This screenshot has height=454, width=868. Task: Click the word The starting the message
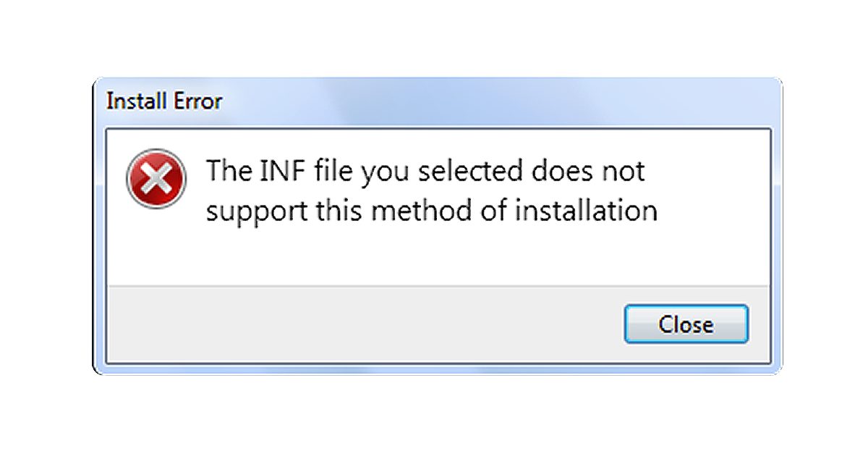point(226,172)
